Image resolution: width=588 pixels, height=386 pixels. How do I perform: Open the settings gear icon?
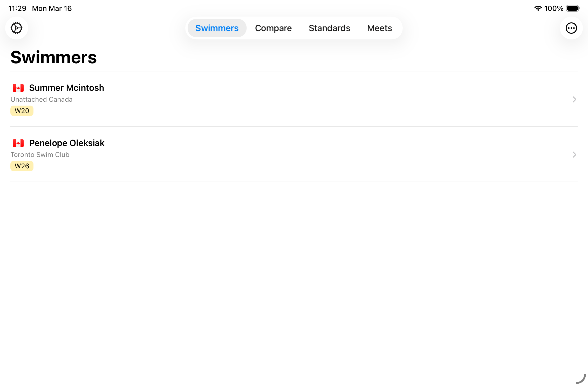[x=17, y=28]
